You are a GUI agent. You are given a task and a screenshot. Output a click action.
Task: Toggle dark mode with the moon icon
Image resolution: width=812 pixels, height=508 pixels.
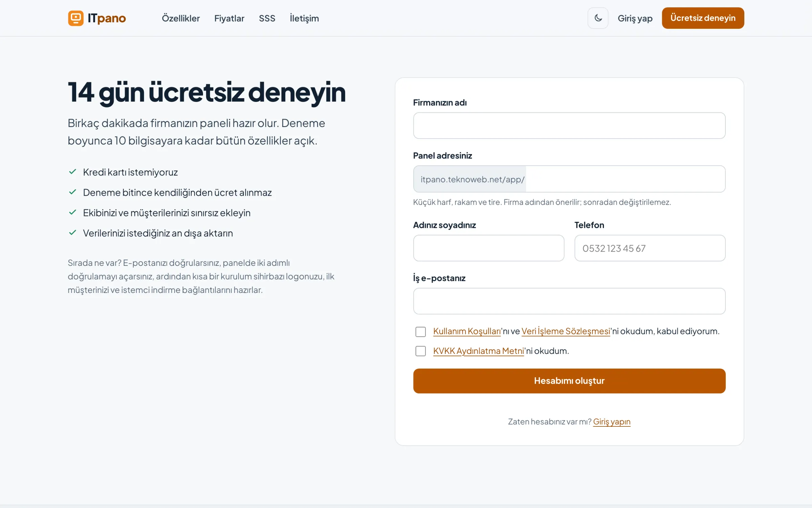pyautogui.click(x=598, y=18)
